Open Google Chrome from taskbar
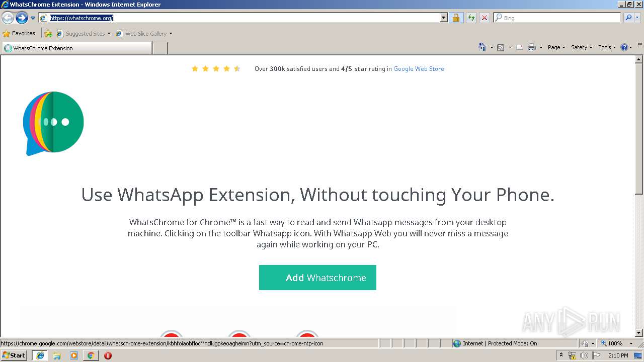 (91, 355)
